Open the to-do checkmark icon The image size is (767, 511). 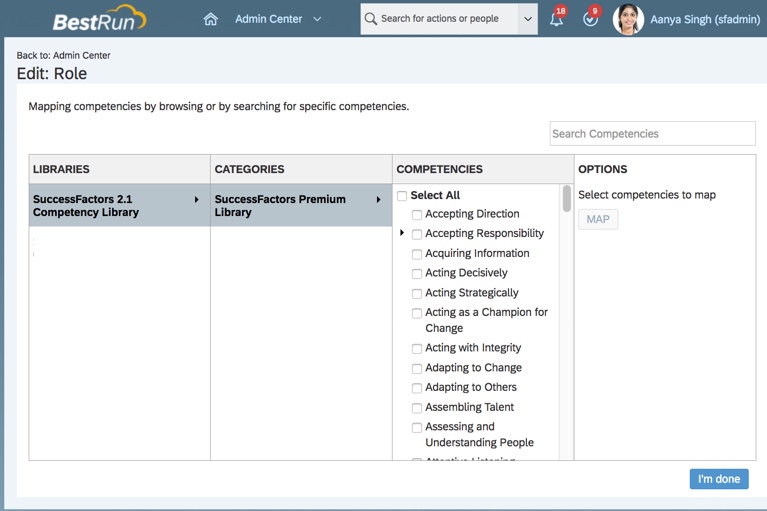click(x=590, y=19)
